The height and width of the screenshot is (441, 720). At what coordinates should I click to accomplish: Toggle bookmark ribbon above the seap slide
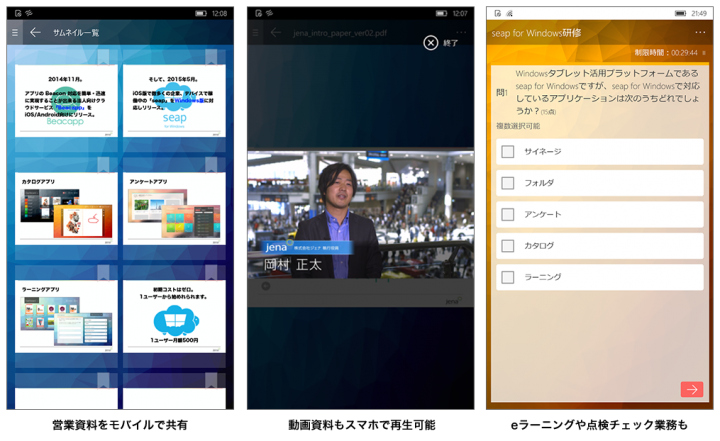click(211, 57)
